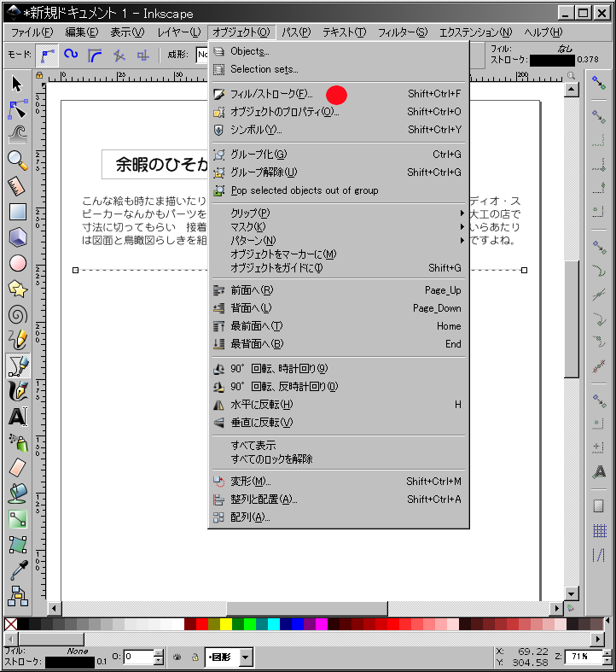This screenshot has width=616, height=672.
Task: Click the no-color X swatch
Action: point(11,623)
